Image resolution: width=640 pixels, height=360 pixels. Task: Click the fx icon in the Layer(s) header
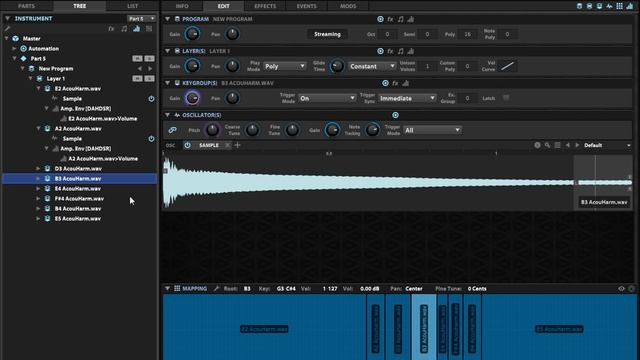pos(390,51)
